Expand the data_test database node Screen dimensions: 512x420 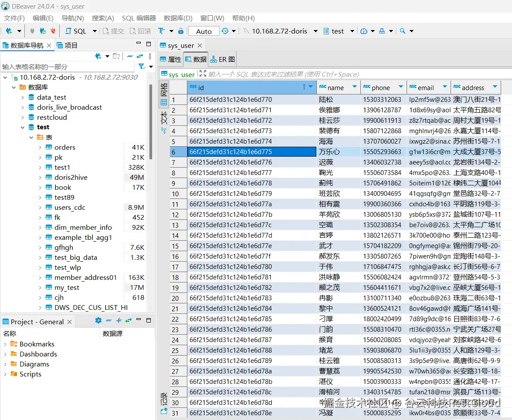23,97
